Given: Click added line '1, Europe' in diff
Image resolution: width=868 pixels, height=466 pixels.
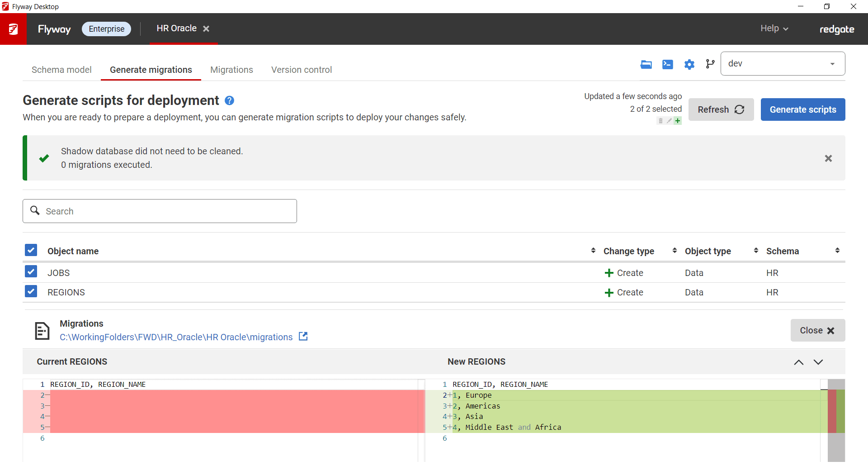Looking at the screenshot, I should point(472,395).
